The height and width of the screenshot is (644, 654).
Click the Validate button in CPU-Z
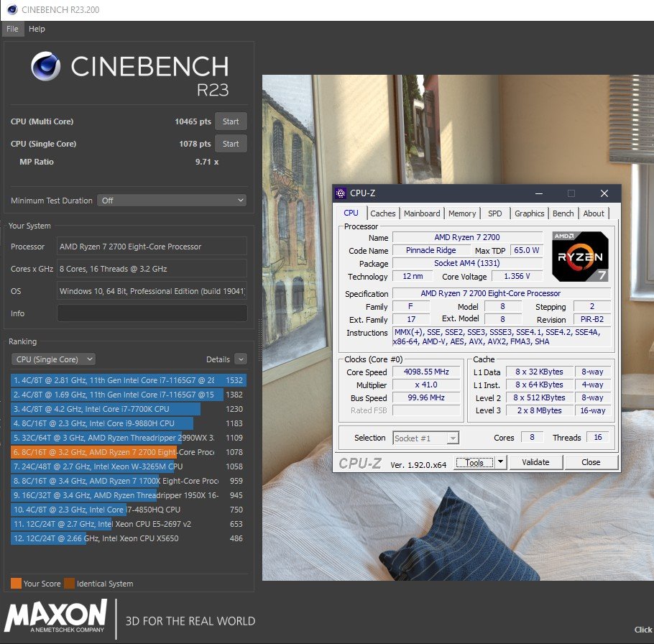(535, 462)
